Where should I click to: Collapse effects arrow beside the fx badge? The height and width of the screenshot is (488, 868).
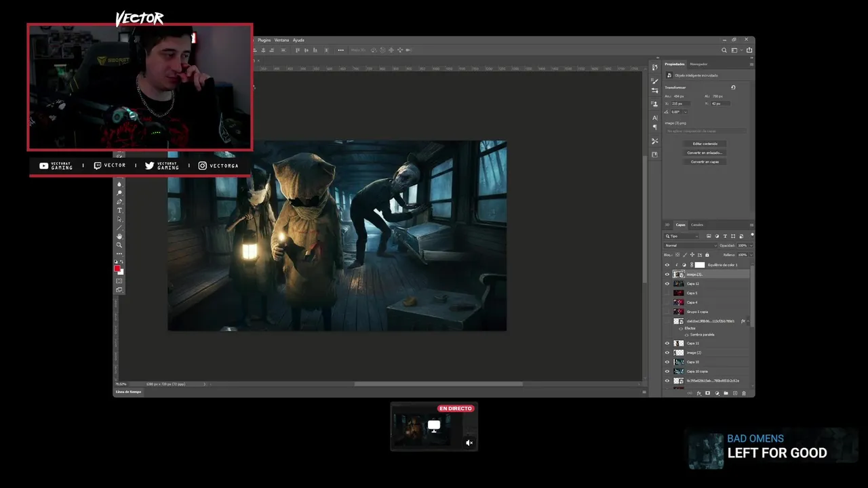tap(748, 321)
